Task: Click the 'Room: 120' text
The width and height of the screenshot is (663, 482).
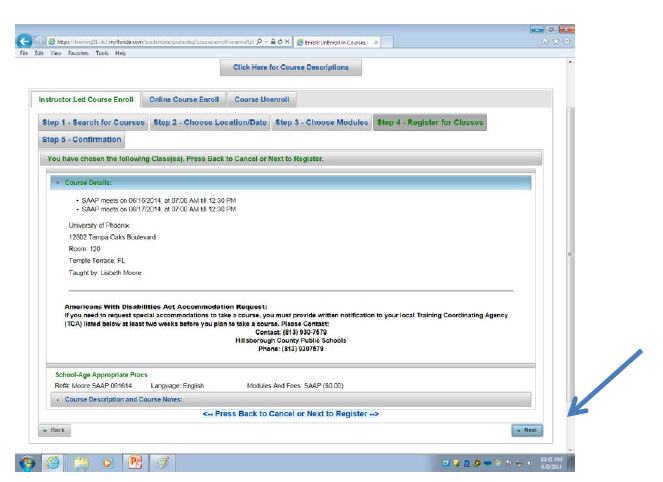Action: [85, 249]
